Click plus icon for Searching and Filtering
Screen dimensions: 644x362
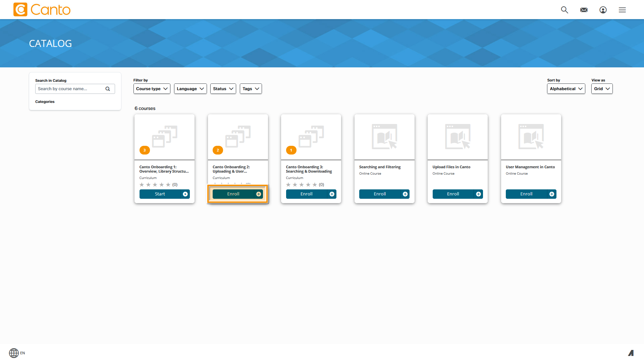tap(405, 194)
